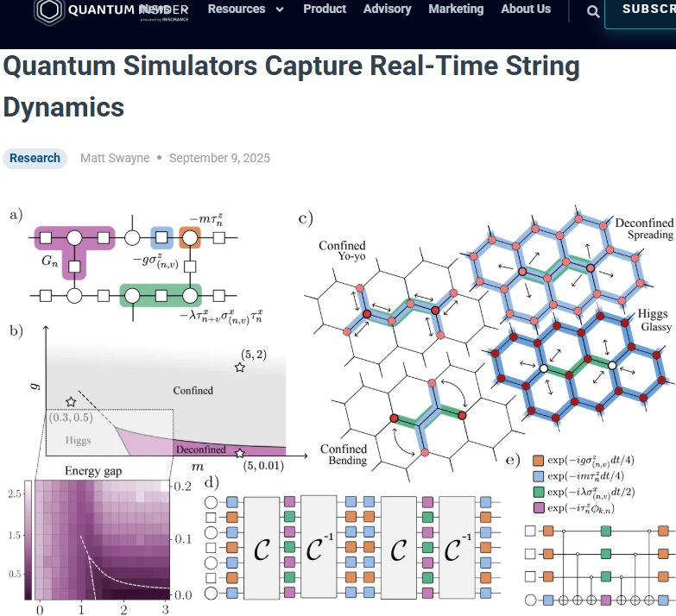Click the Research category tag
The width and height of the screenshot is (676, 616).
pos(35,158)
